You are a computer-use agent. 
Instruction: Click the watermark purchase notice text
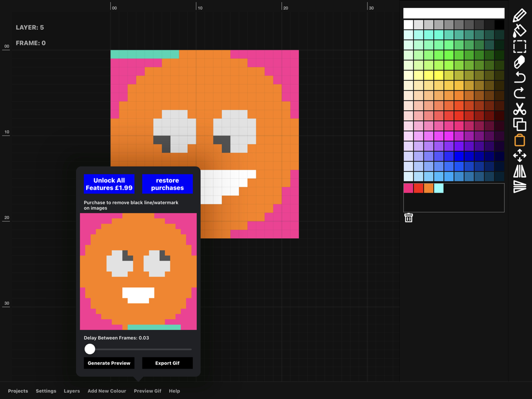pyautogui.click(x=131, y=205)
